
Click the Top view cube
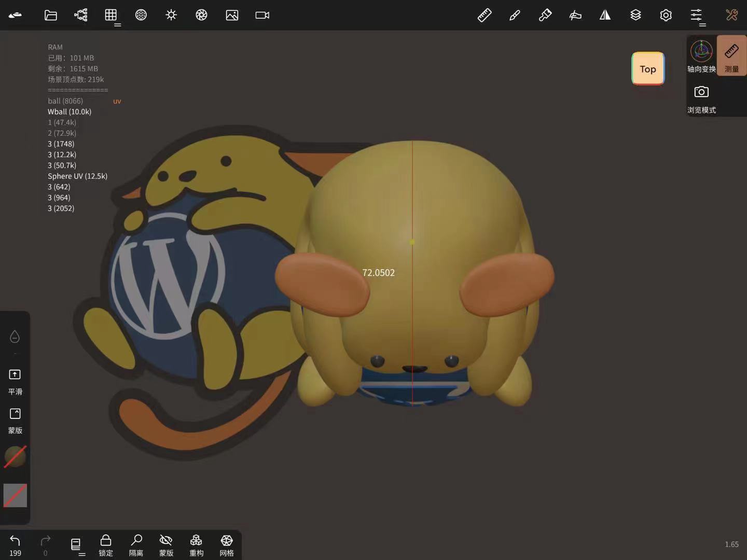pos(648,68)
